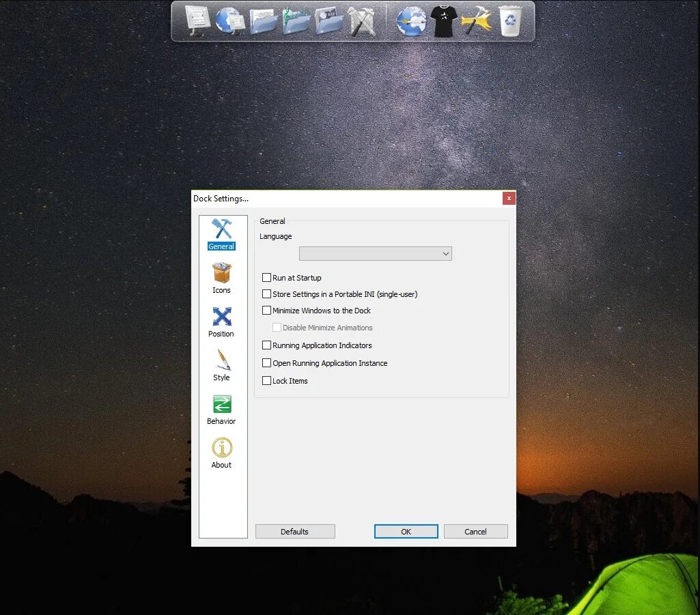Screen dimensions: 700x615
Task: Open the Recycle Bin in the dock
Action: [x=510, y=20]
